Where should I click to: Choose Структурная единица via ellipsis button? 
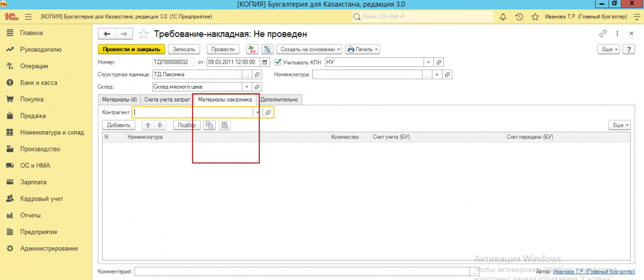pyautogui.click(x=247, y=75)
